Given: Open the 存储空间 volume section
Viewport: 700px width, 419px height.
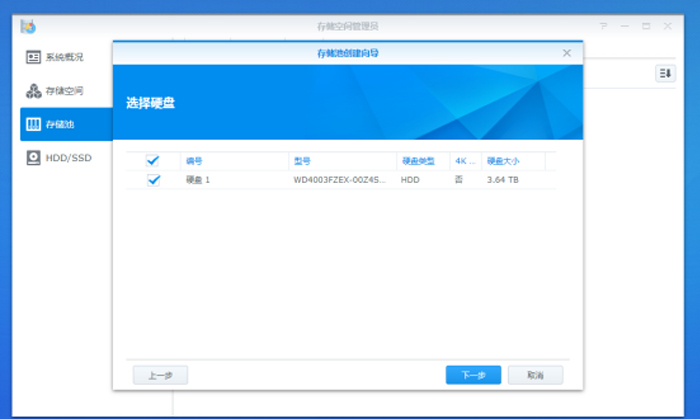Looking at the screenshot, I should tap(66, 91).
